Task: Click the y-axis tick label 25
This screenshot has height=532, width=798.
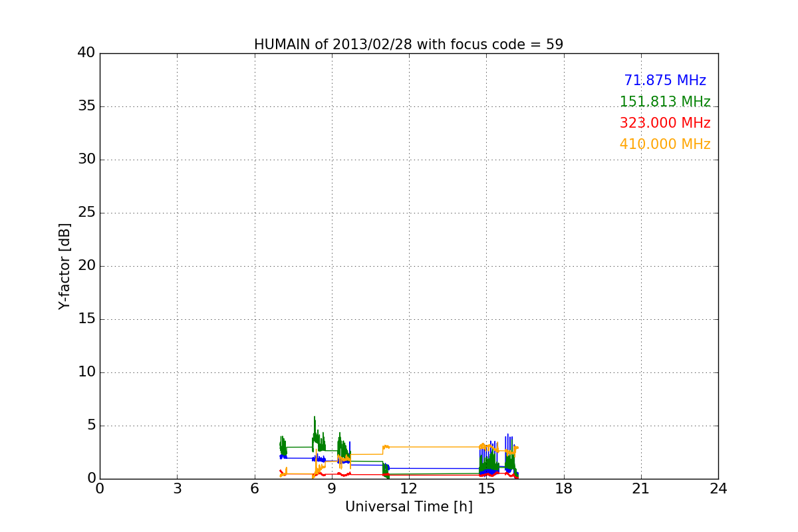Action: tap(86, 213)
